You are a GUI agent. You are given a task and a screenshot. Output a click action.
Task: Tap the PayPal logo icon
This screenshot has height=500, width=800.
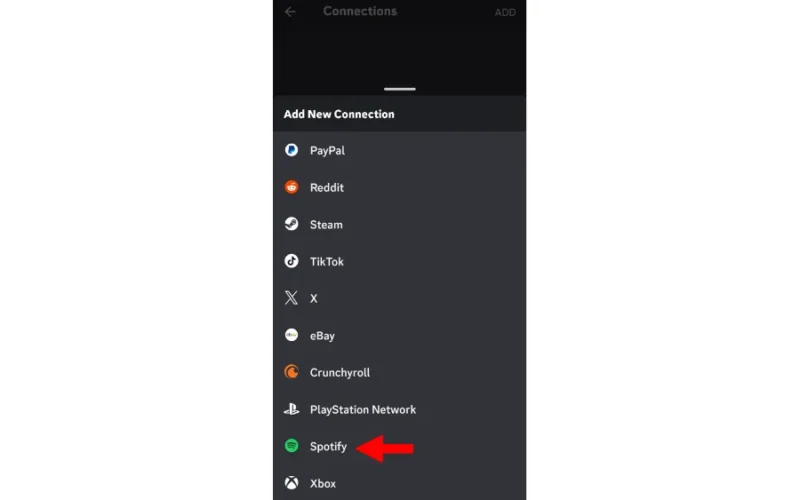click(291, 150)
